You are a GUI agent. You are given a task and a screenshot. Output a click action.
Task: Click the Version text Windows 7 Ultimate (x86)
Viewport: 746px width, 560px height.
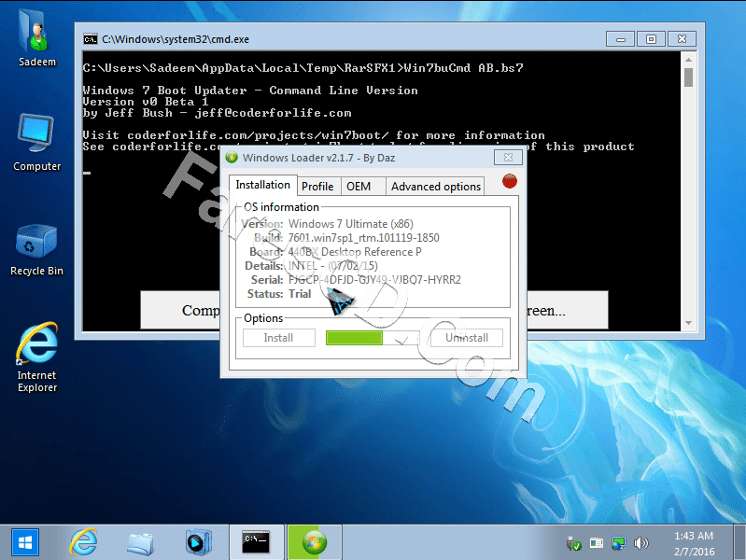(x=351, y=224)
